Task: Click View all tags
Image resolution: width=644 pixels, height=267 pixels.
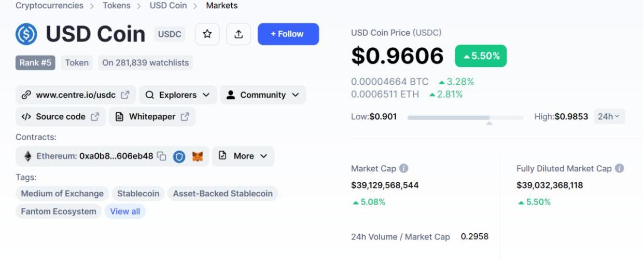Action: coord(125,211)
